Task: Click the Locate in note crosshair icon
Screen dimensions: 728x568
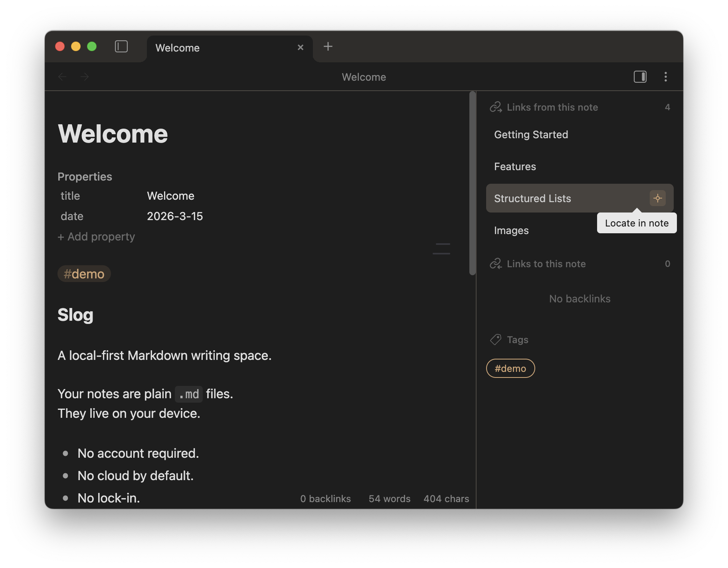Action: coord(657,198)
